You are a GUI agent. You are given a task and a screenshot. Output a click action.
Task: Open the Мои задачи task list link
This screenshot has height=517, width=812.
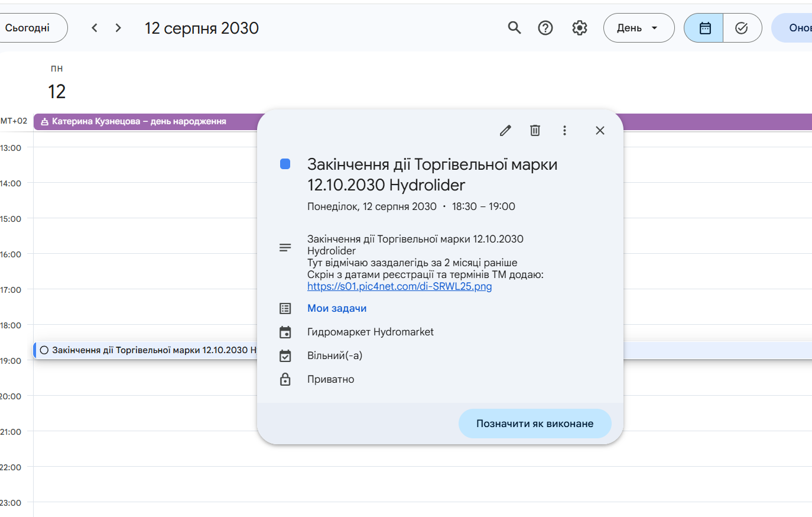coord(337,308)
